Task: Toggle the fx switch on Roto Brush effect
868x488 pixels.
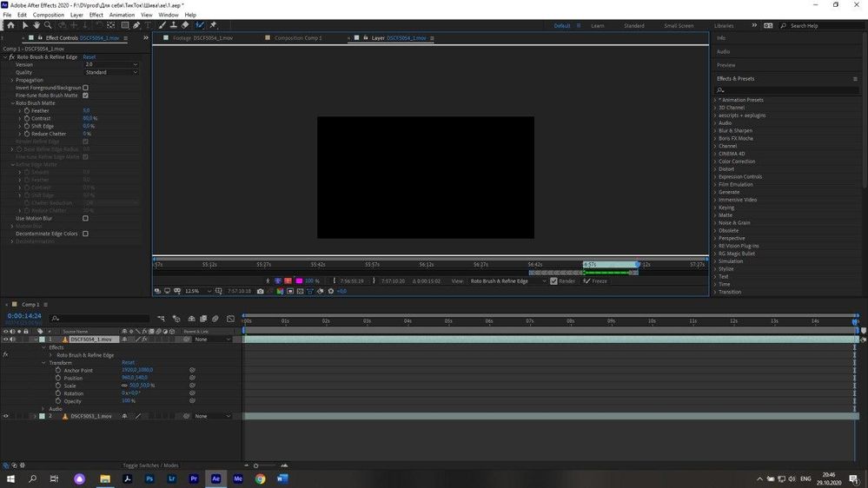Action: pyautogui.click(x=11, y=57)
